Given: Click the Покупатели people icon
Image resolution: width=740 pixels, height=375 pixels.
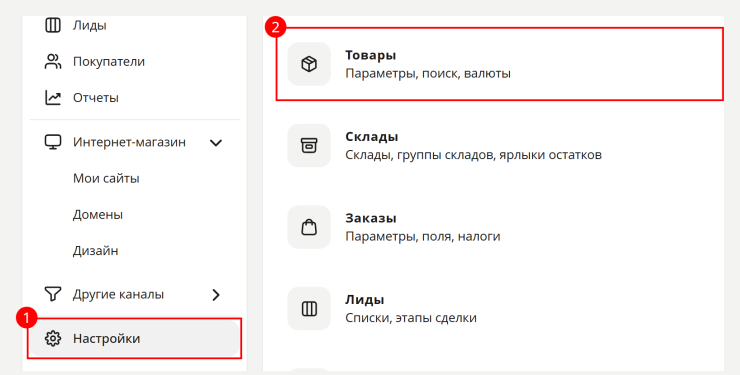Looking at the screenshot, I should 53,61.
